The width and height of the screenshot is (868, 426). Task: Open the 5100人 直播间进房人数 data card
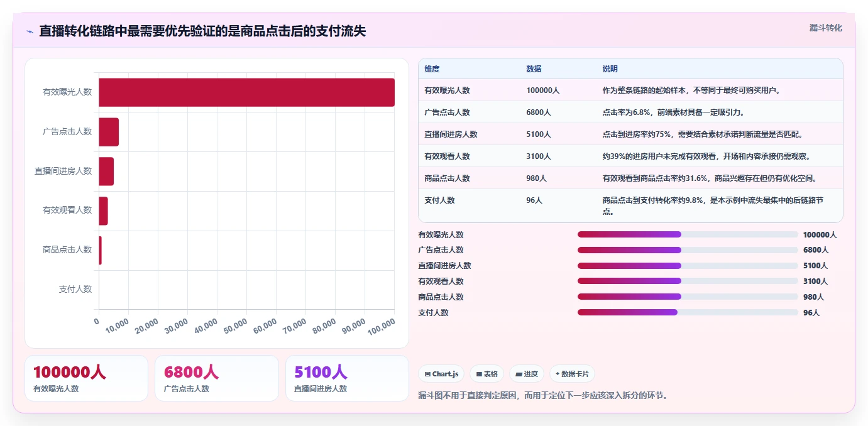[x=347, y=378]
